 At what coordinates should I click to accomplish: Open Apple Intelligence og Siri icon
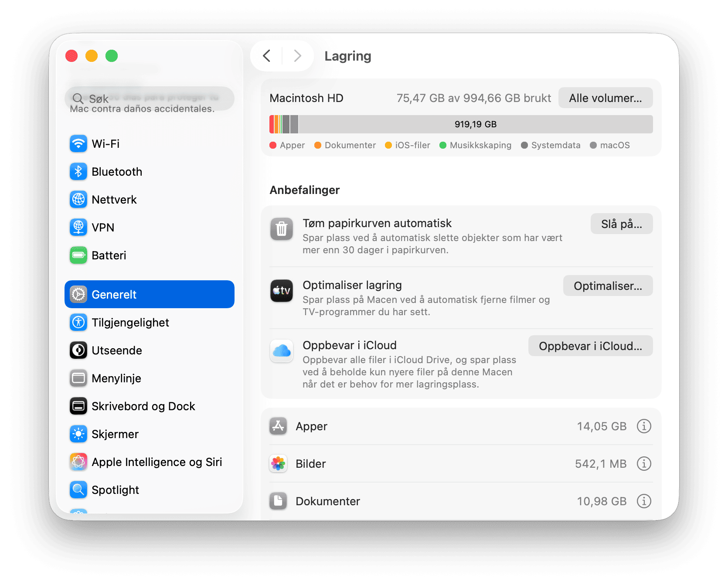coord(78,462)
